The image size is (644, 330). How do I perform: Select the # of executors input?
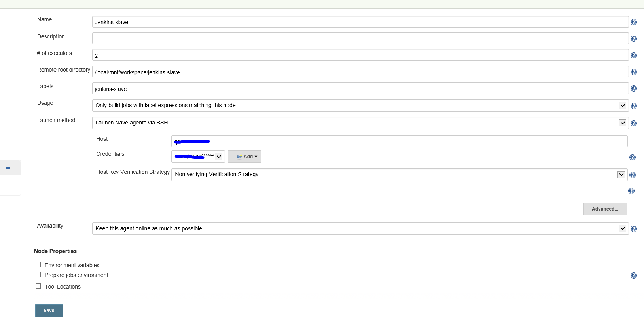[360, 55]
